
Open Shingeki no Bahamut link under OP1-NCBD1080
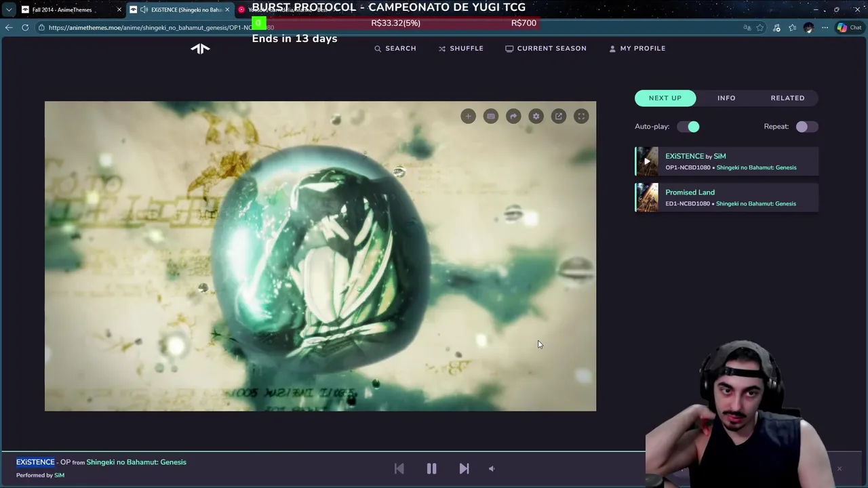click(x=756, y=167)
